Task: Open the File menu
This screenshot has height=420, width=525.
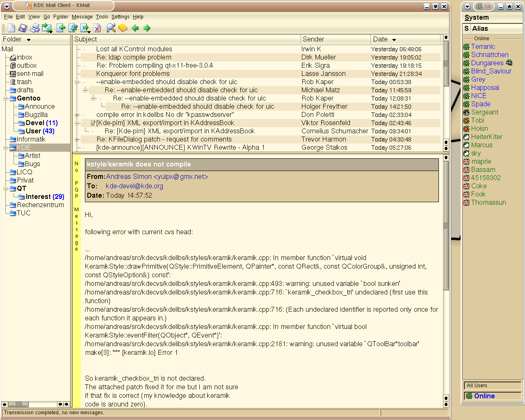Action: pos(8,17)
